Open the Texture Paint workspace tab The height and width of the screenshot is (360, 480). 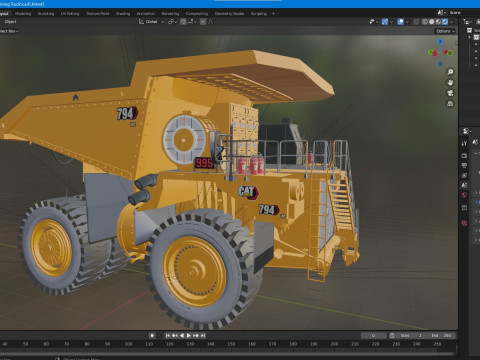(x=98, y=14)
